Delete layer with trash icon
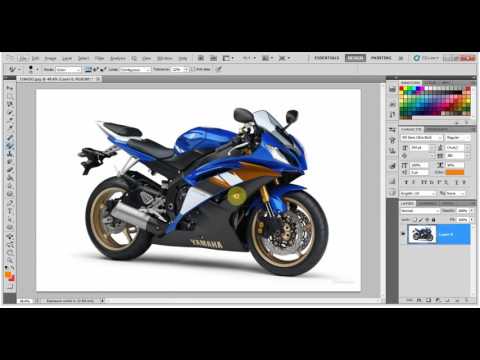 (x=466, y=300)
